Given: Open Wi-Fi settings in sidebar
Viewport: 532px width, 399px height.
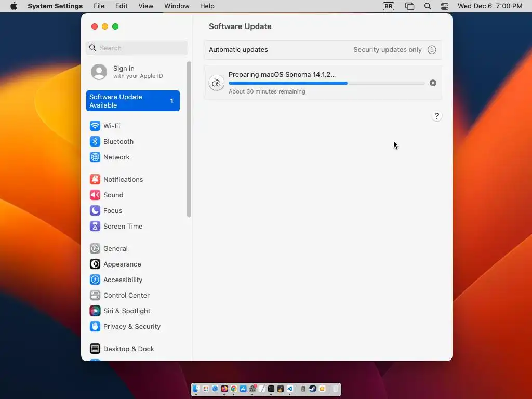Looking at the screenshot, I should [105, 126].
